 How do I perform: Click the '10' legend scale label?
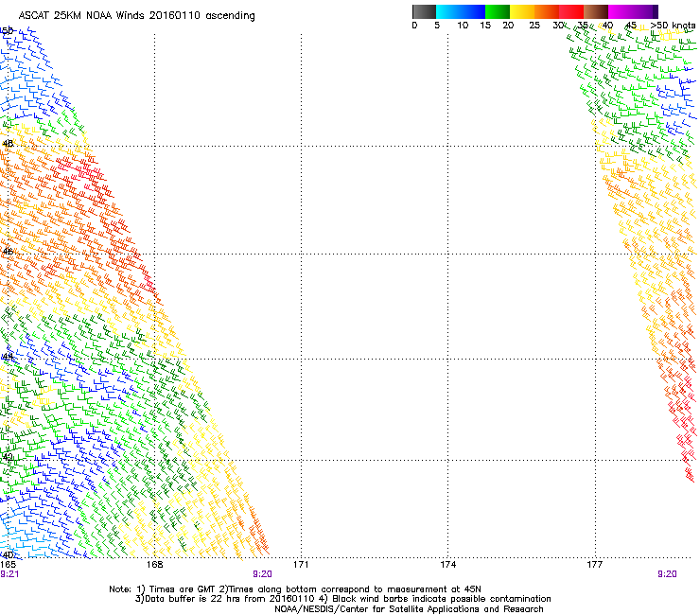point(463,26)
